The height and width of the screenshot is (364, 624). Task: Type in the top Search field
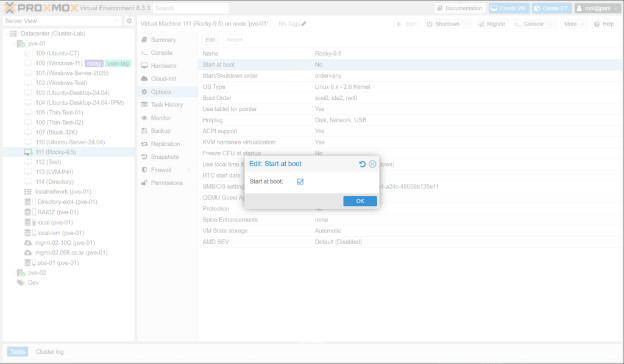point(190,9)
